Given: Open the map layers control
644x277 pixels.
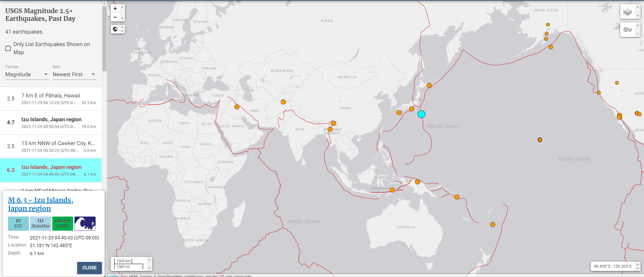Looking at the screenshot, I should coord(628,12).
